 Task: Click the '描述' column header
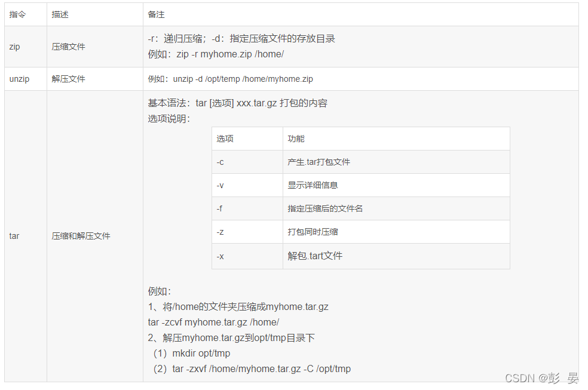click(95, 14)
